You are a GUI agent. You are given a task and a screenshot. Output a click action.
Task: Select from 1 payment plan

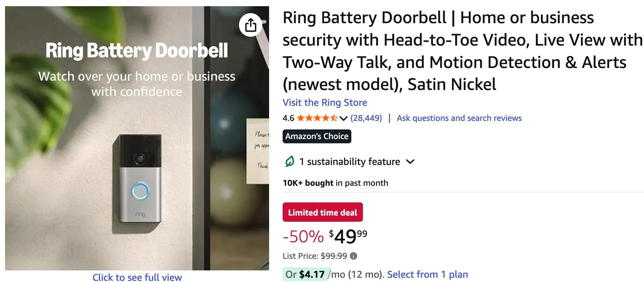pyautogui.click(x=427, y=274)
